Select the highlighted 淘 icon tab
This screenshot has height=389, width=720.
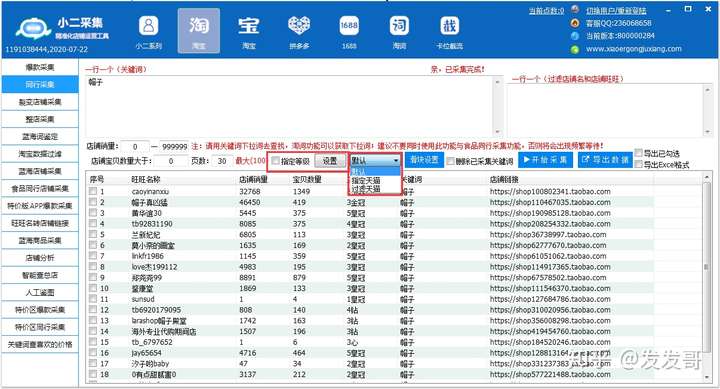[198, 30]
